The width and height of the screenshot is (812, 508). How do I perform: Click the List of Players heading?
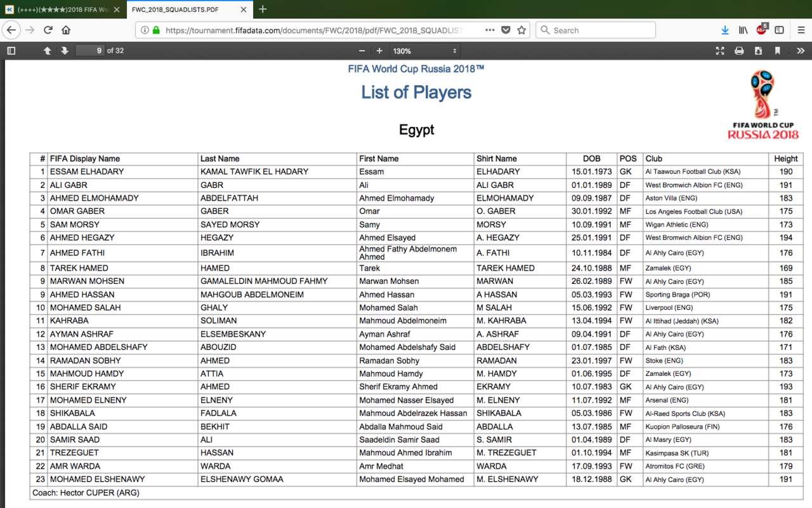click(416, 93)
